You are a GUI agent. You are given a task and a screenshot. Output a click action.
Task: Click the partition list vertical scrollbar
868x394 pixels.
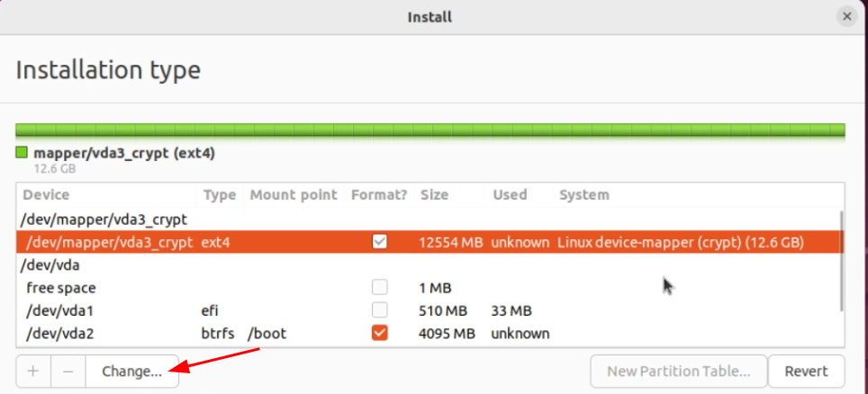(841, 260)
